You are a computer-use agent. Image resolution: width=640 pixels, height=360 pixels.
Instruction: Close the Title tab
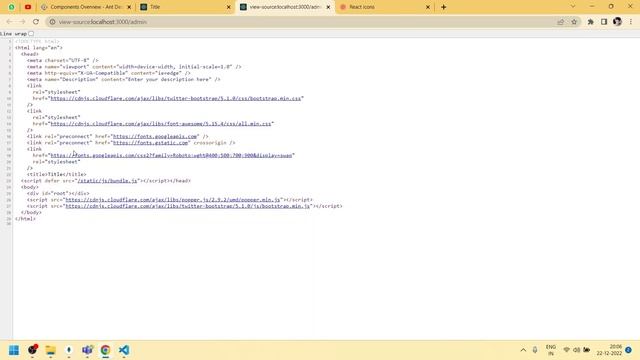[229, 7]
